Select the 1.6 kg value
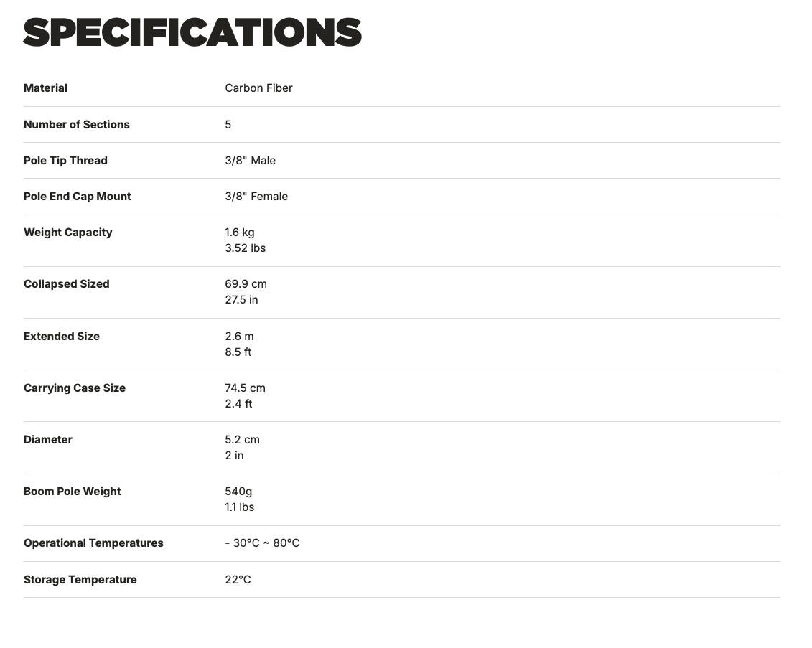 (240, 233)
